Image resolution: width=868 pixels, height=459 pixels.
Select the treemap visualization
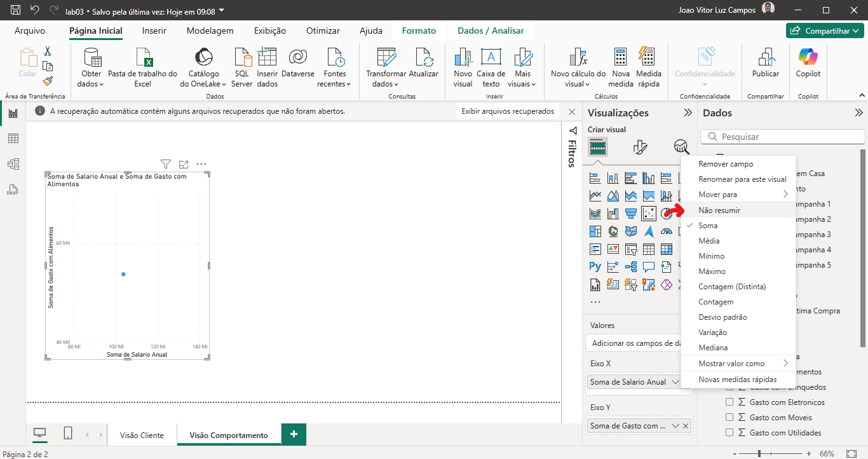[595, 231]
